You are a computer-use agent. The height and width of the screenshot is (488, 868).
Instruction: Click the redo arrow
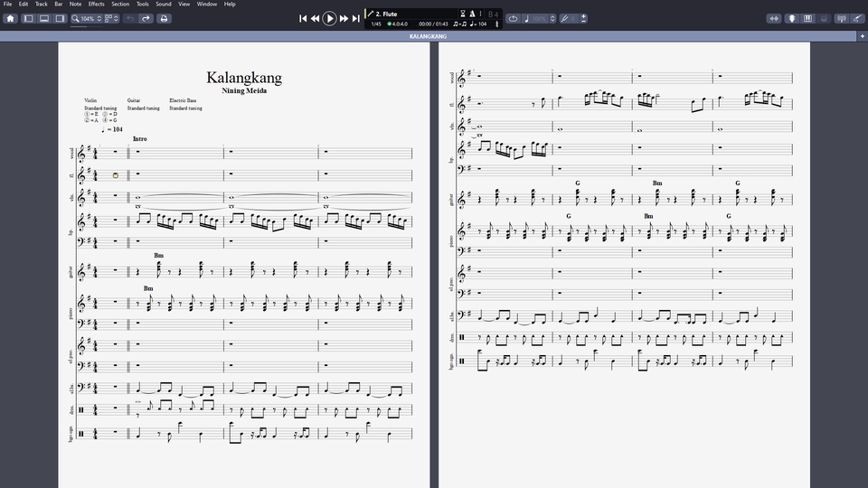coord(146,18)
